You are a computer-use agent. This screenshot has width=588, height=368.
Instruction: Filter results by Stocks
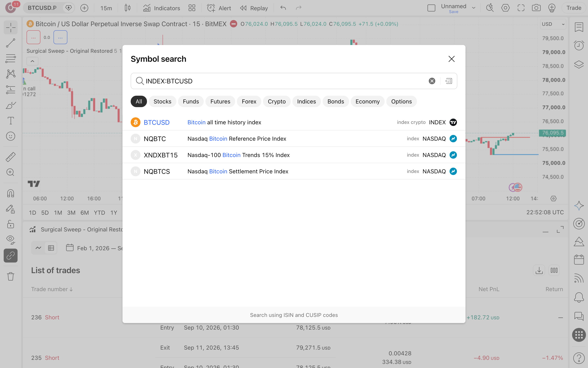(x=162, y=101)
